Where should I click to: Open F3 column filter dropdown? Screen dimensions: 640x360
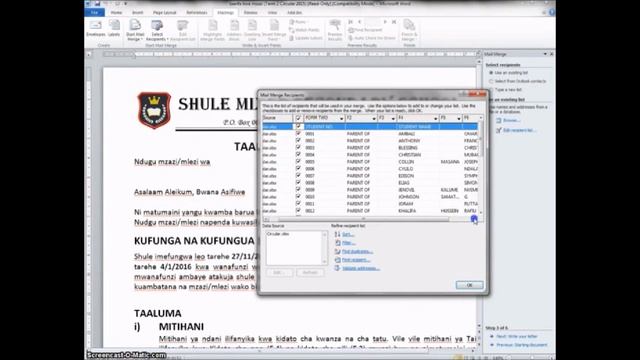click(393, 118)
